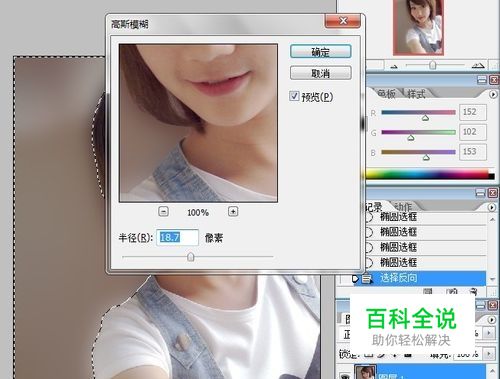Zoom in the blur preview with plus
Image resolution: width=500 pixels, height=379 pixels.
tap(233, 211)
